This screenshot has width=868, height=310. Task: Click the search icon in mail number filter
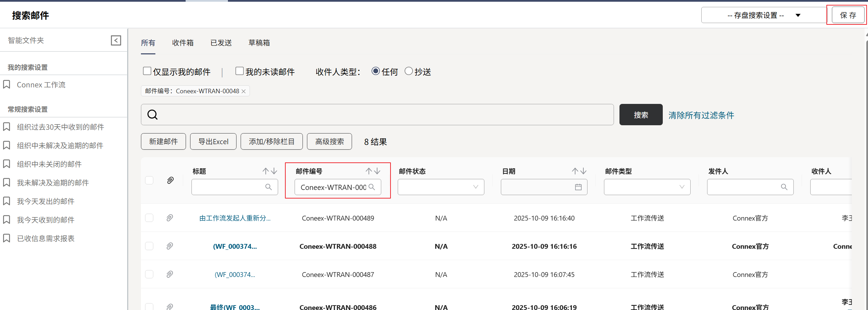[372, 187]
